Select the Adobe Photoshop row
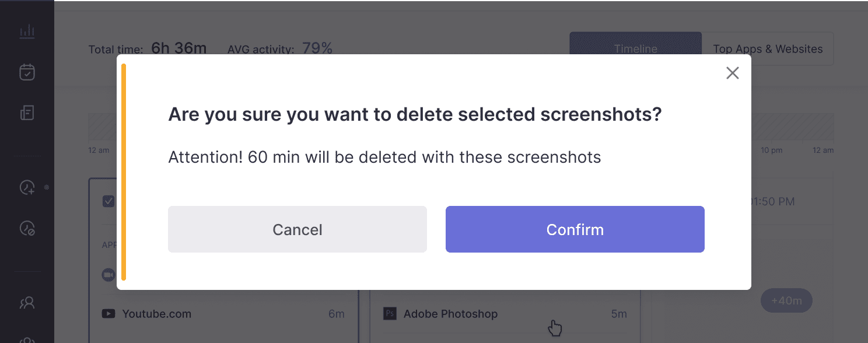Screen dimensions: 868x343 pyautogui.click(x=505, y=314)
